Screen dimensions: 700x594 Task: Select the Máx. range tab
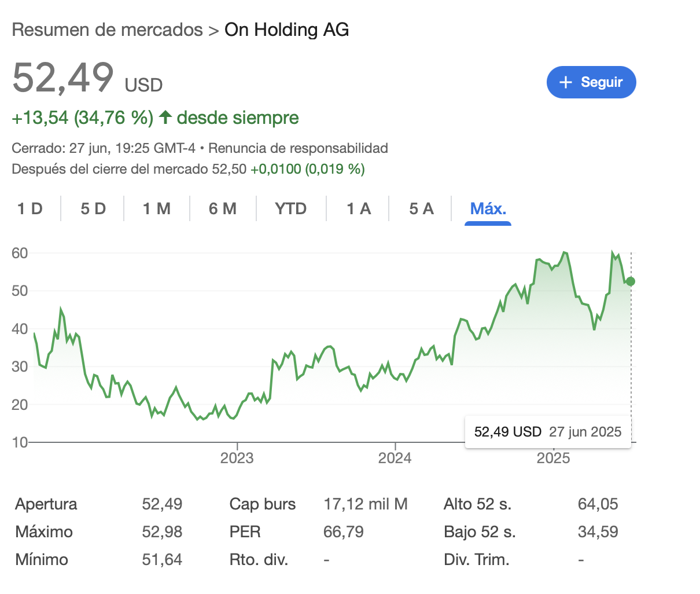click(x=488, y=208)
